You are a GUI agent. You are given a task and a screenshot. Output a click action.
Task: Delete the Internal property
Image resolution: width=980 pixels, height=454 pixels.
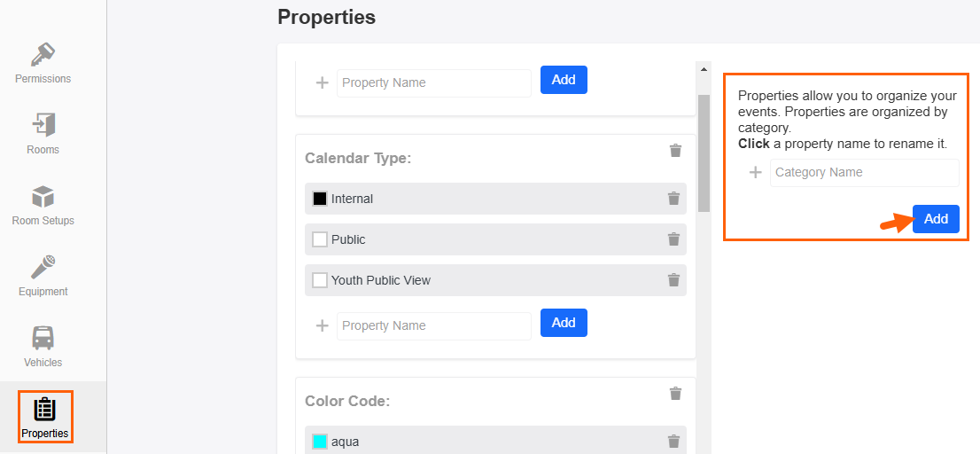673,199
